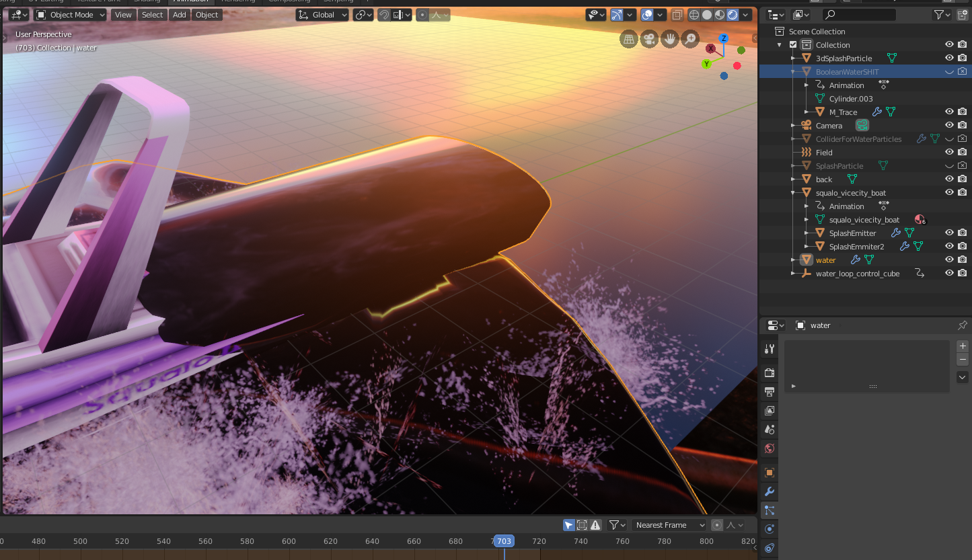
Task: Click the pan view hand icon
Action: click(x=669, y=39)
